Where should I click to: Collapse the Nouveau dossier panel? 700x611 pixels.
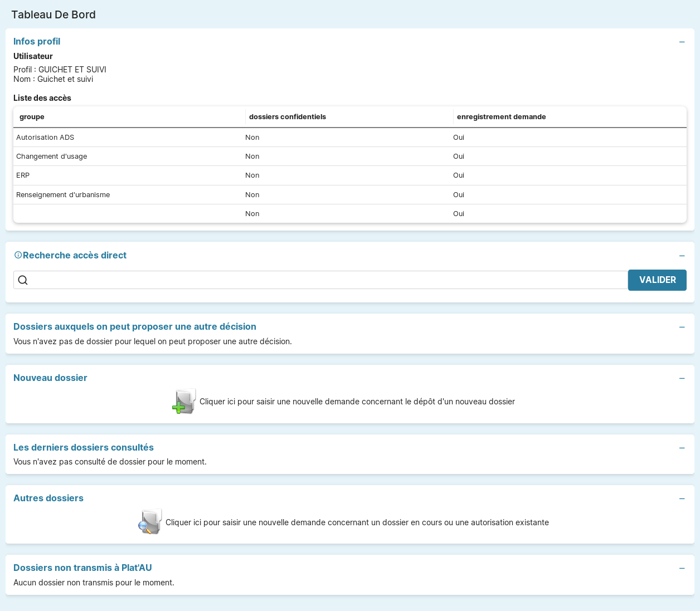[x=682, y=379]
